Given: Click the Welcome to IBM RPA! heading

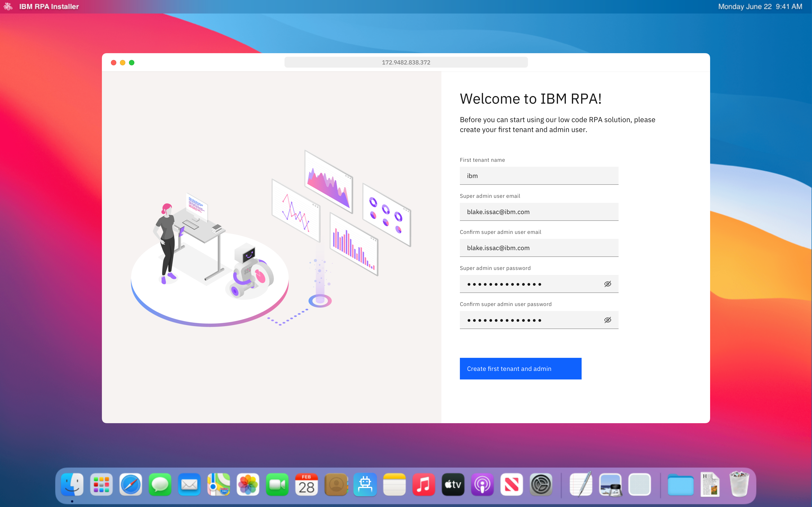Looking at the screenshot, I should [x=531, y=99].
